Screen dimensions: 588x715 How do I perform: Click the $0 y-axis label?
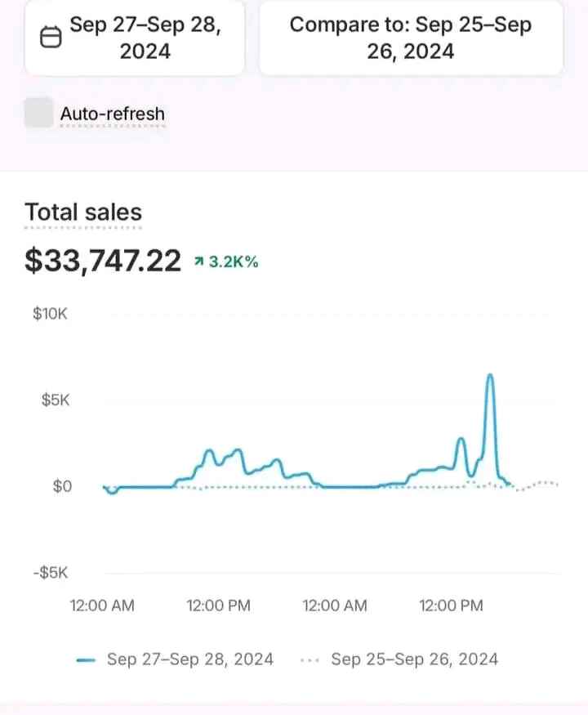click(60, 486)
